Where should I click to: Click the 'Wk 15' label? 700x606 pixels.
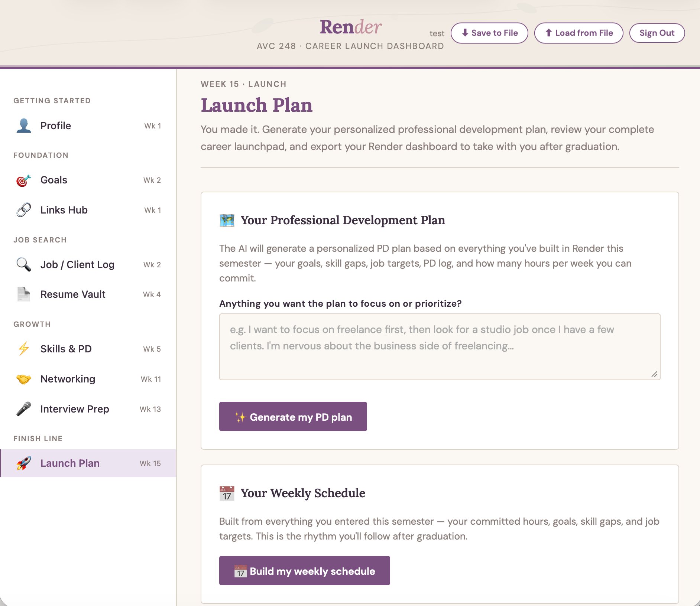tap(150, 463)
